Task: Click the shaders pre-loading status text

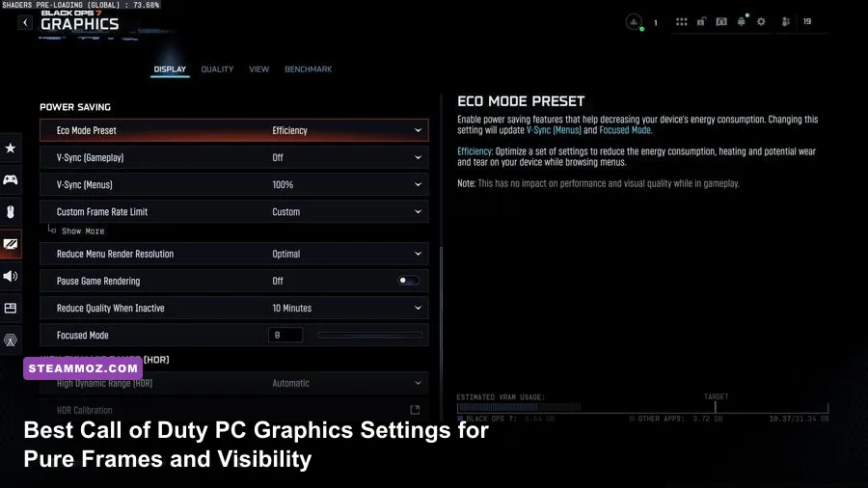Action: tap(81, 5)
